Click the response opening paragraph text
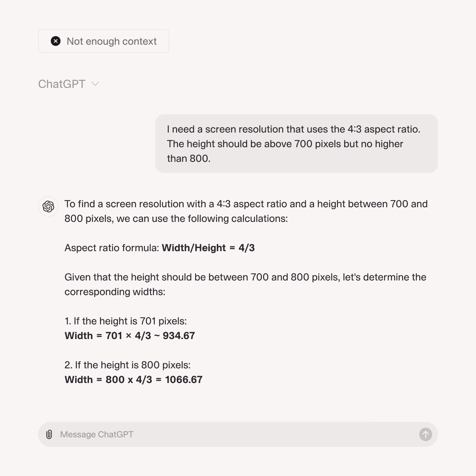Screen dimensions: 476x476 (246, 211)
